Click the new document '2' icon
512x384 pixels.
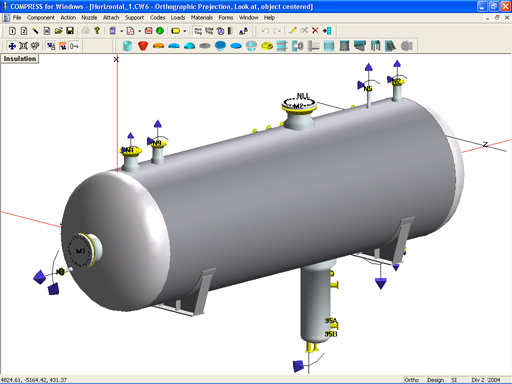pos(24,31)
